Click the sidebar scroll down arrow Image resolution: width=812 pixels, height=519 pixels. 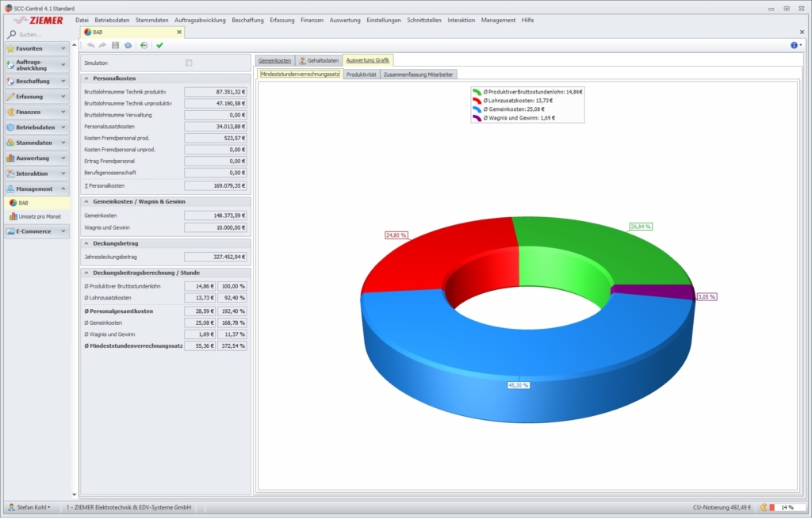click(74, 494)
